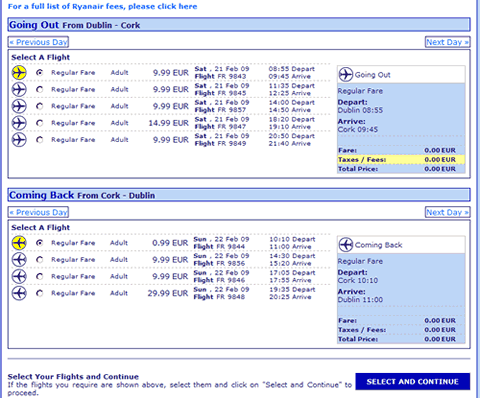The image size is (480, 398).
Task: Click Flight FR 9847 text
Action: pos(220,127)
